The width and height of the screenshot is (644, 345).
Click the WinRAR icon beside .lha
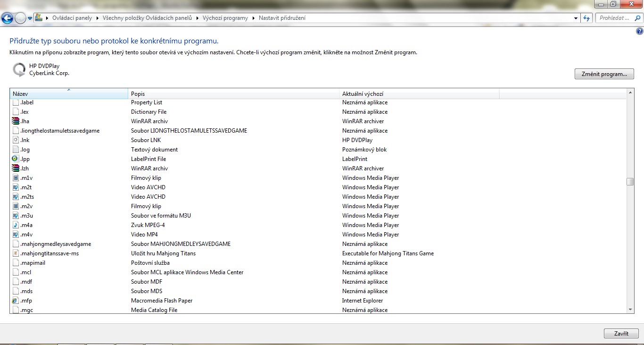15,121
